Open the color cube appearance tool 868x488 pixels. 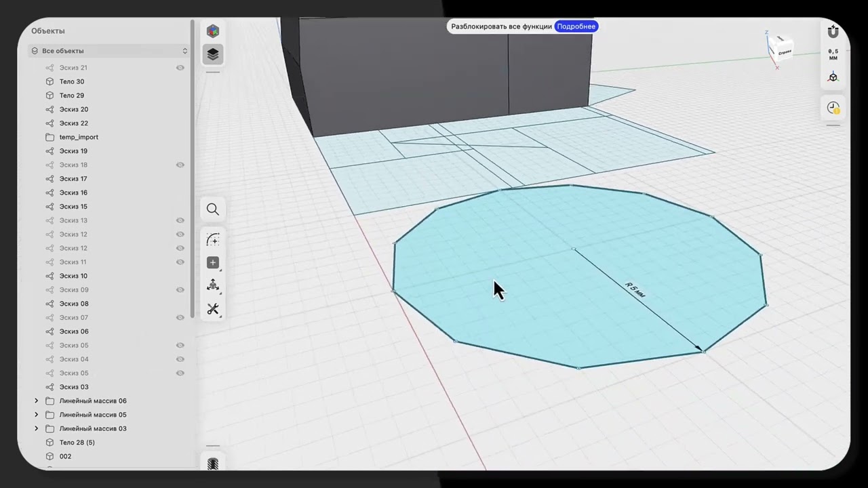click(x=213, y=31)
